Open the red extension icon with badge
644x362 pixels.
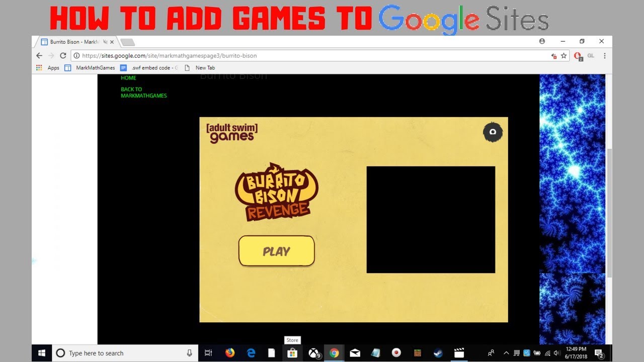pyautogui.click(x=578, y=56)
